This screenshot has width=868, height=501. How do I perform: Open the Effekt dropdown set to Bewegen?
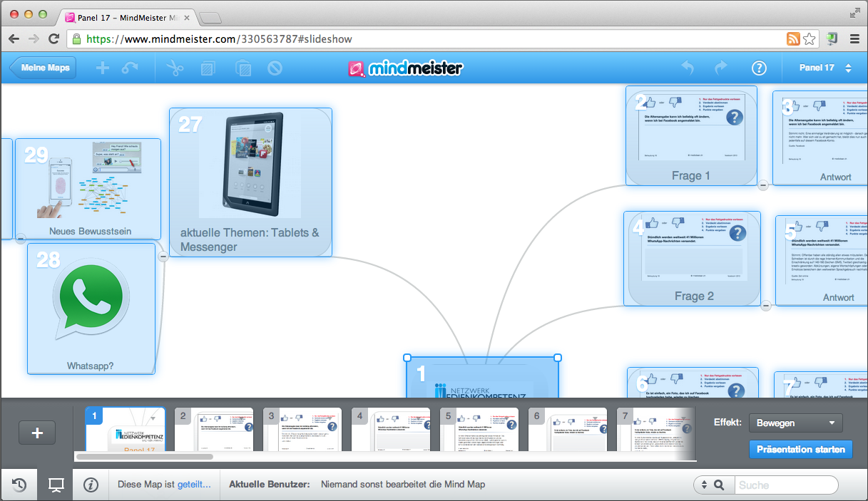tap(795, 423)
